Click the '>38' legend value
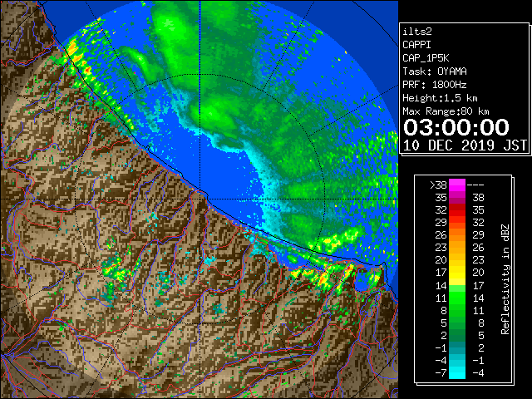This screenshot has height=399, width=532. coord(438,185)
